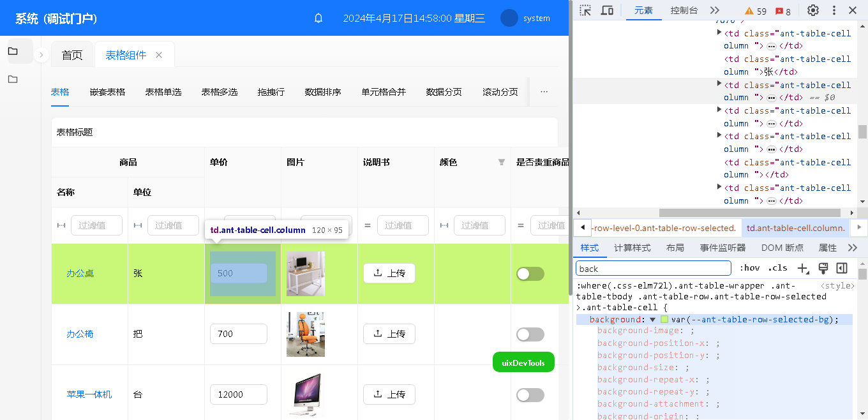Toggle the 办公椅 row valuable-item switch
The width and height of the screenshot is (868, 420).
pos(530,334)
